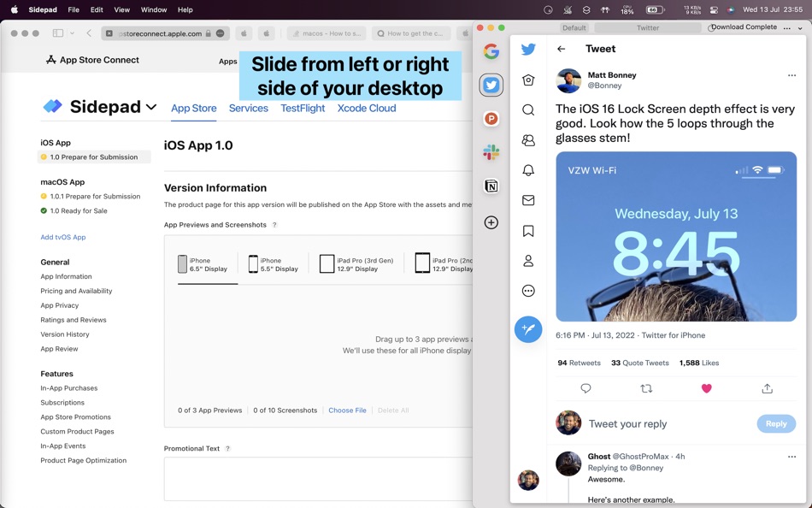Switch to Services tab
812x508 pixels.
(249, 109)
